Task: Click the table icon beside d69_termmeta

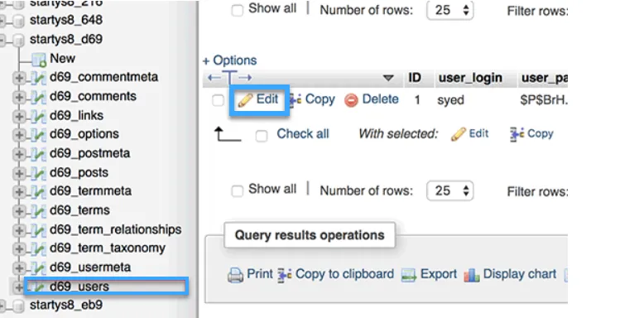Action: point(38,192)
